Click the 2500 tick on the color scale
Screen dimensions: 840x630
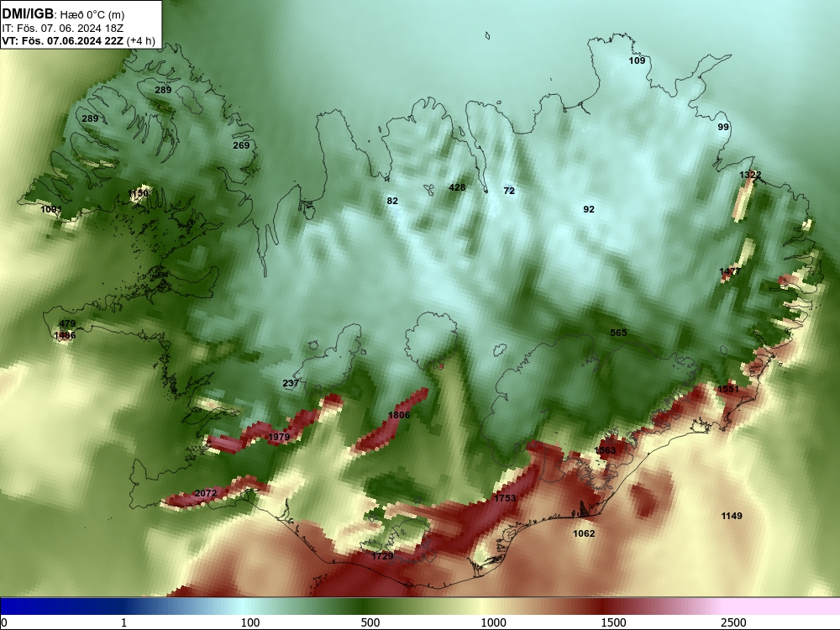pyautogui.click(x=733, y=622)
